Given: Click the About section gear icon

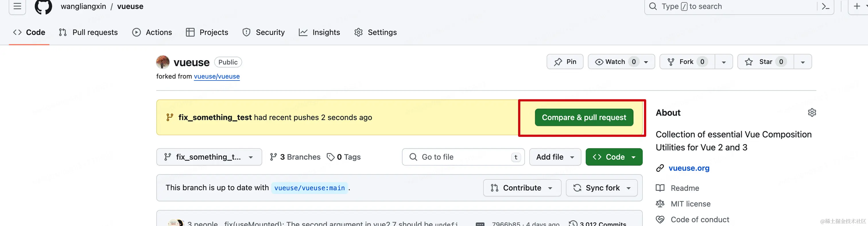Looking at the screenshot, I should pos(812,112).
